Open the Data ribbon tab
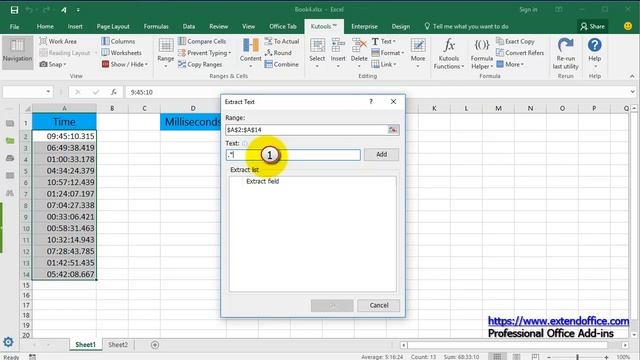Viewport: 640px width, 360px height. [189, 26]
